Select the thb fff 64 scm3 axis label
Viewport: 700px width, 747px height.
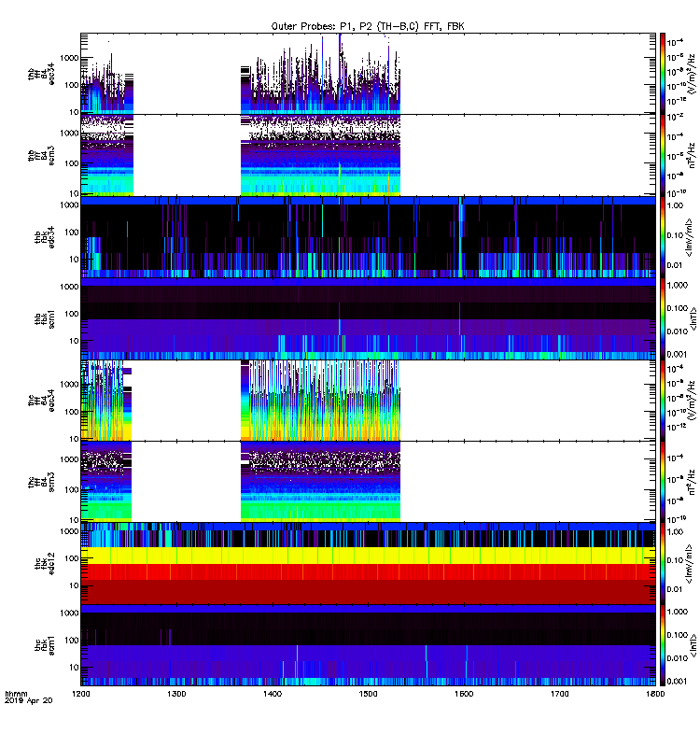click(x=41, y=155)
